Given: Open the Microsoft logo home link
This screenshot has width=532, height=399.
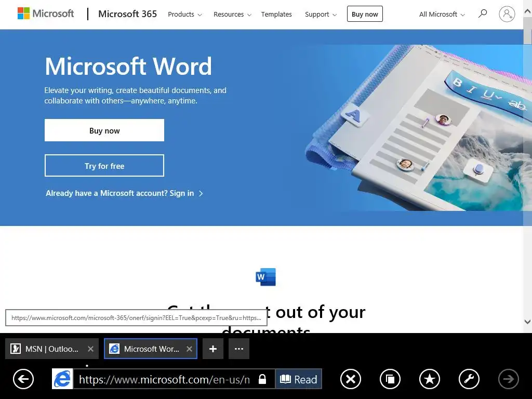Looking at the screenshot, I should 46,14.
